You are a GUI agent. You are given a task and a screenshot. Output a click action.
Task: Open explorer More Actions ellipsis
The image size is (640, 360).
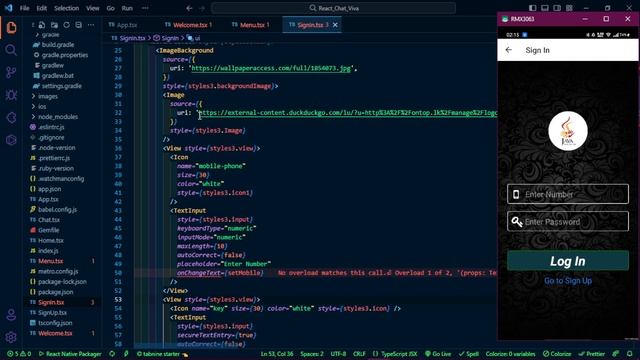(x=91, y=25)
